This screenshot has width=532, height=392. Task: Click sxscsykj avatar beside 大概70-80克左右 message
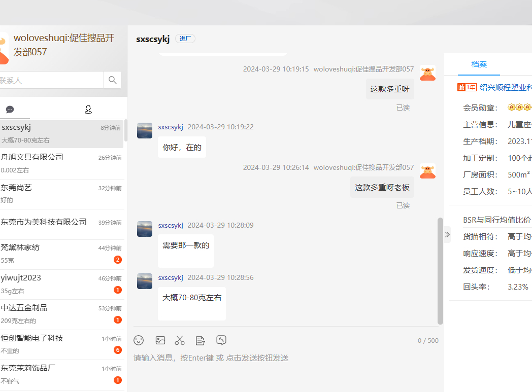click(145, 281)
